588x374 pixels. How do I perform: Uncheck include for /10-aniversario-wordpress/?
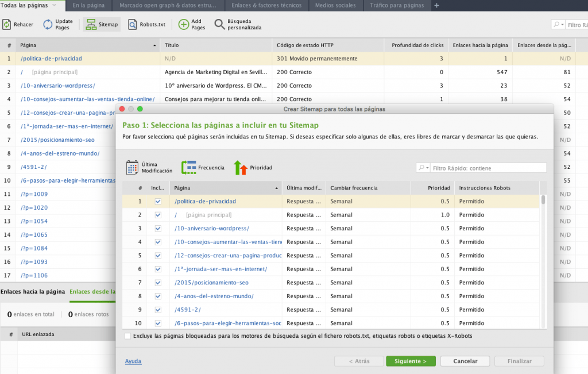[158, 229]
